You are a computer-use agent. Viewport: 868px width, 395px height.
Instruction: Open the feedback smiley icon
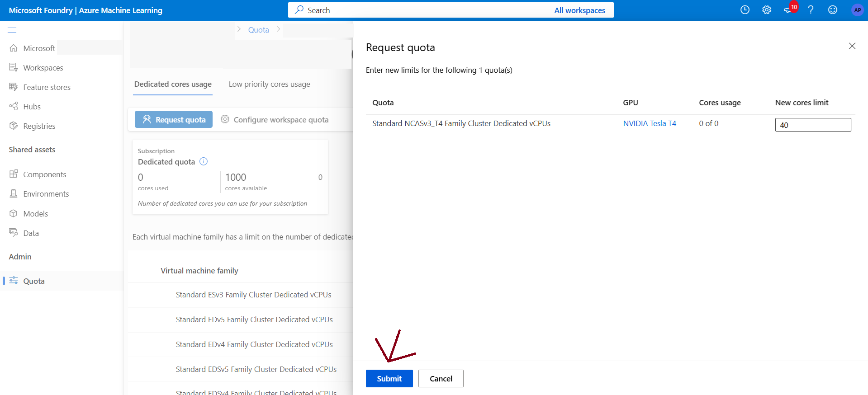833,10
